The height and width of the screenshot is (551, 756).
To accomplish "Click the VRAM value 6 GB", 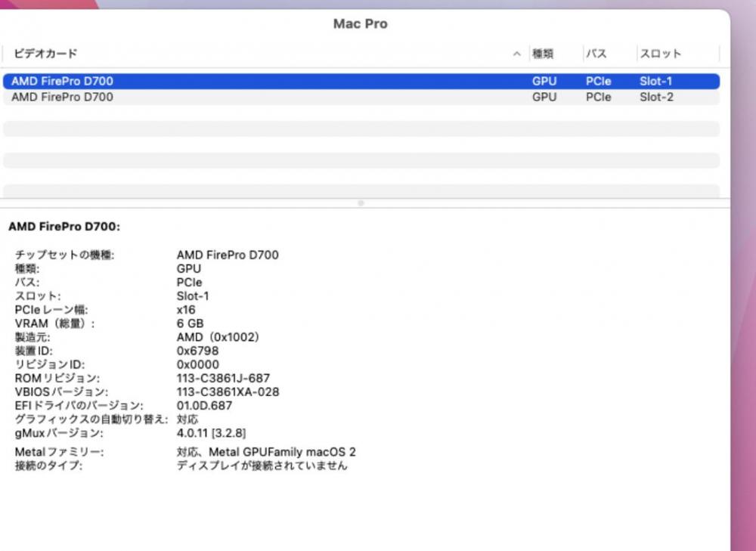I will point(190,323).
